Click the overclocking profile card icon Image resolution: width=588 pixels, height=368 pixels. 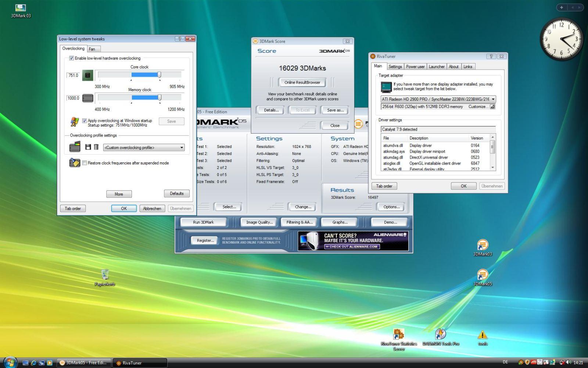[x=75, y=147]
